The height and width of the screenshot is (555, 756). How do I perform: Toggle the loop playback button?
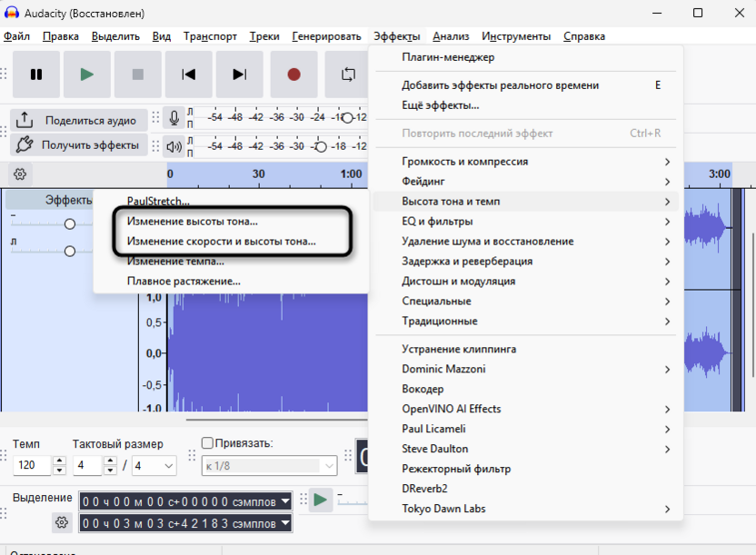point(348,74)
